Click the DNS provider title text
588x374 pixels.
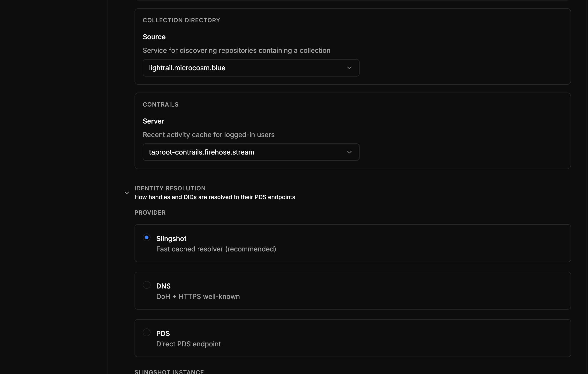[x=163, y=286]
